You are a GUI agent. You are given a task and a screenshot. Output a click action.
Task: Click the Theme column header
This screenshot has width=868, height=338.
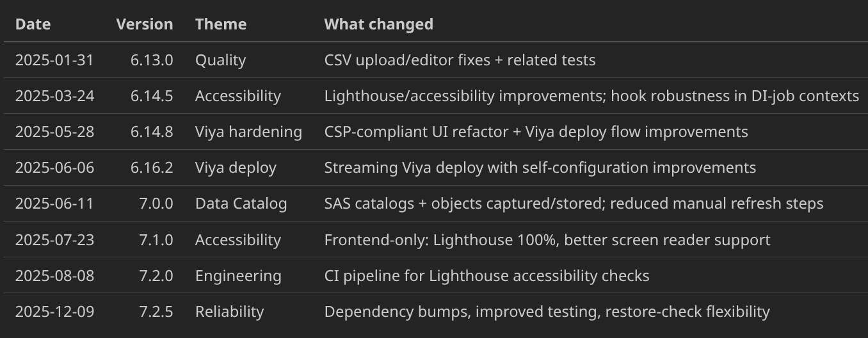click(x=221, y=24)
